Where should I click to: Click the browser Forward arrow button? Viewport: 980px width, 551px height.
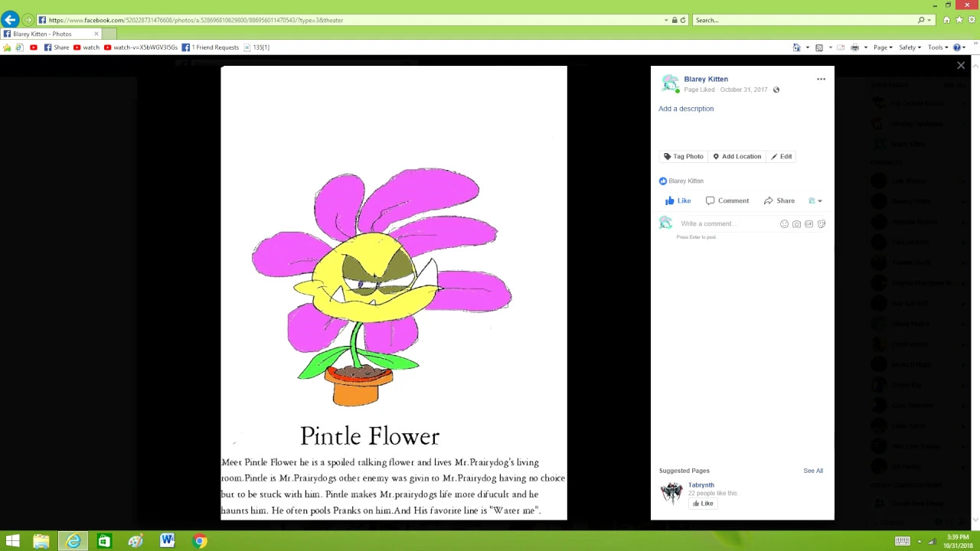pos(28,20)
